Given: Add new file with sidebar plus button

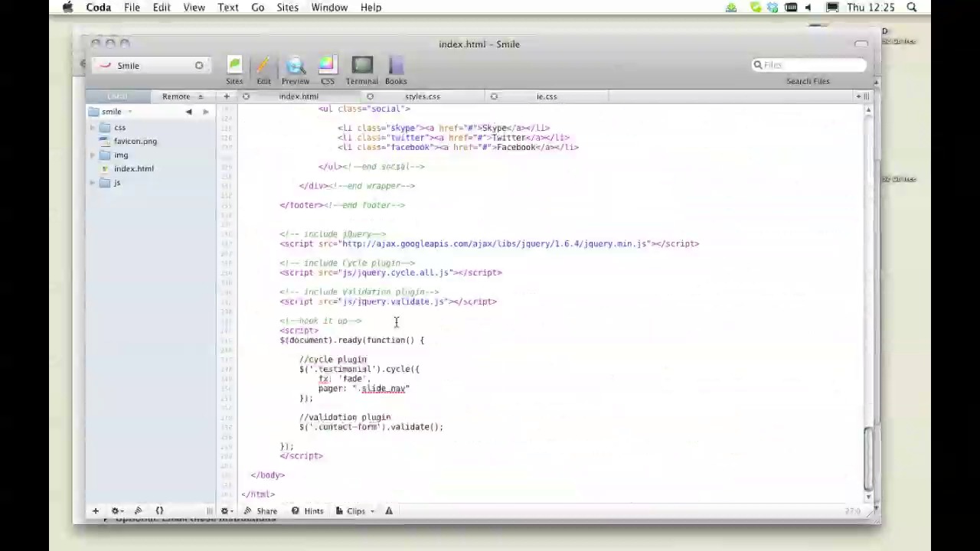Looking at the screenshot, I should point(96,510).
